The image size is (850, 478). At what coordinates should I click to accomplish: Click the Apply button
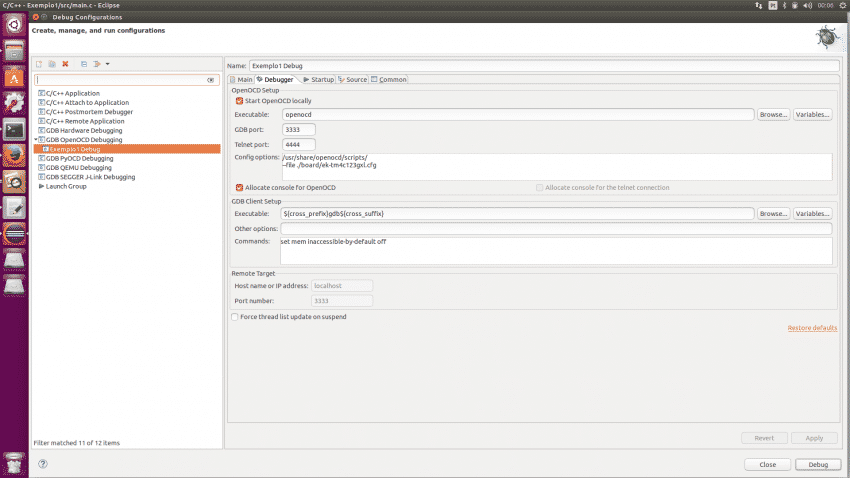(x=814, y=438)
